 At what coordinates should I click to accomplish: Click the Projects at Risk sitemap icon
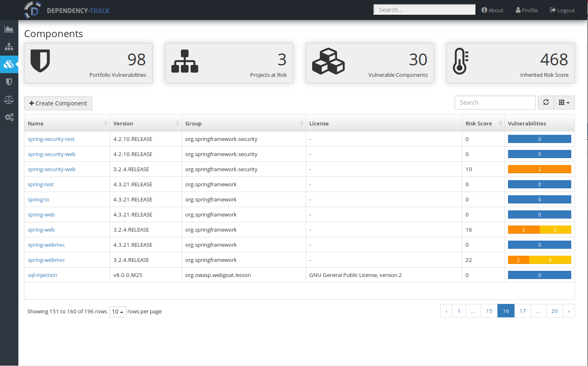pos(185,61)
